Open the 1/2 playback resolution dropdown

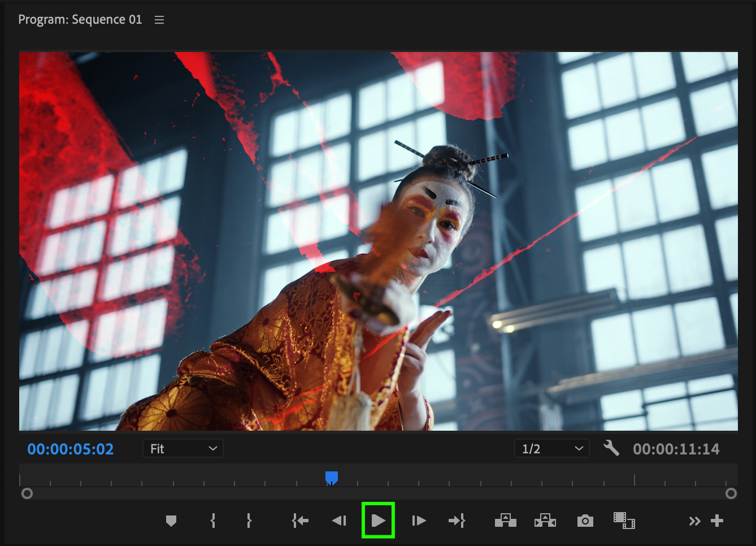552,449
